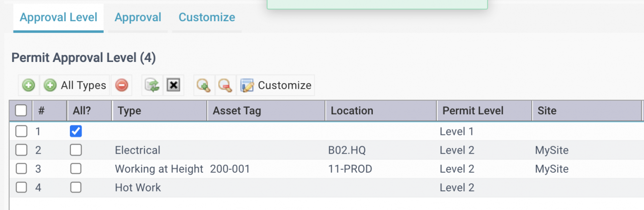Click the database refresh icon

(x=152, y=86)
